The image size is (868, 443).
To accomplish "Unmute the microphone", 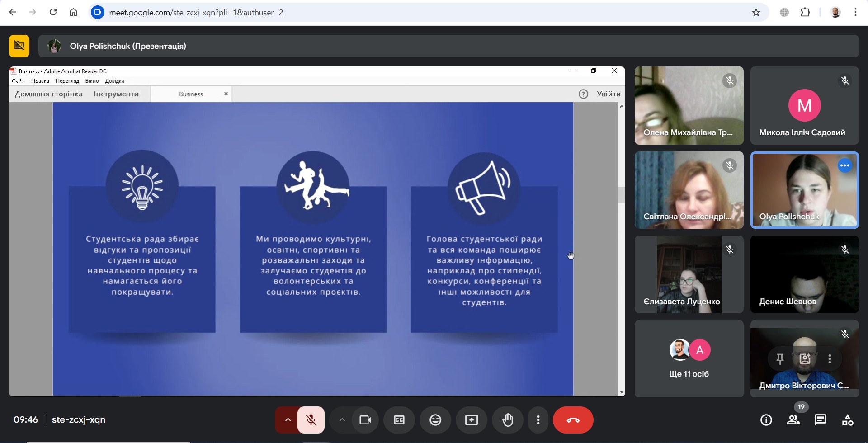I will pyautogui.click(x=311, y=420).
